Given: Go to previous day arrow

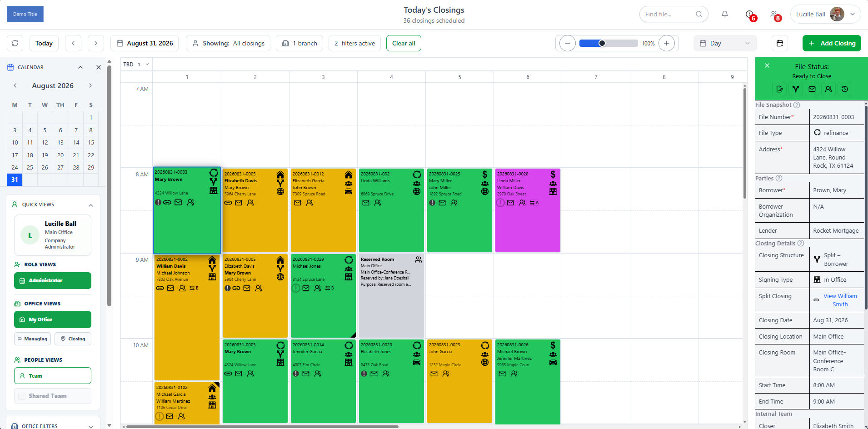Looking at the screenshot, I should click(x=73, y=43).
